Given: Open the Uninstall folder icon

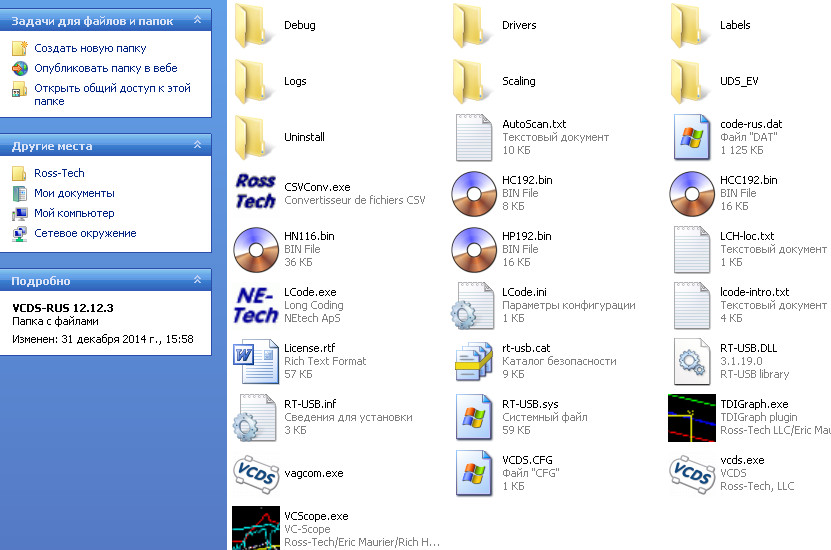Looking at the screenshot, I should (254, 137).
